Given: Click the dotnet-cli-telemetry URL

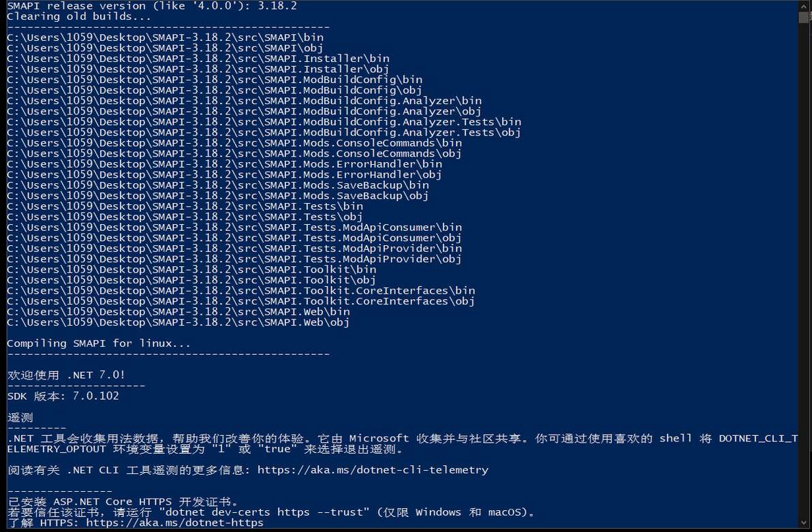Looking at the screenshot, I should [x=373, y=470].
